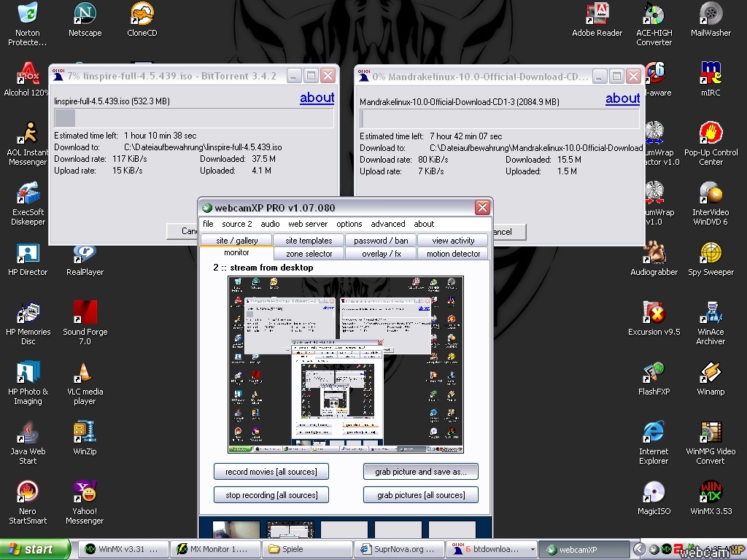Open the Netscape desktop icon
This screenshot has height=560, width=747.
point(85,20)
